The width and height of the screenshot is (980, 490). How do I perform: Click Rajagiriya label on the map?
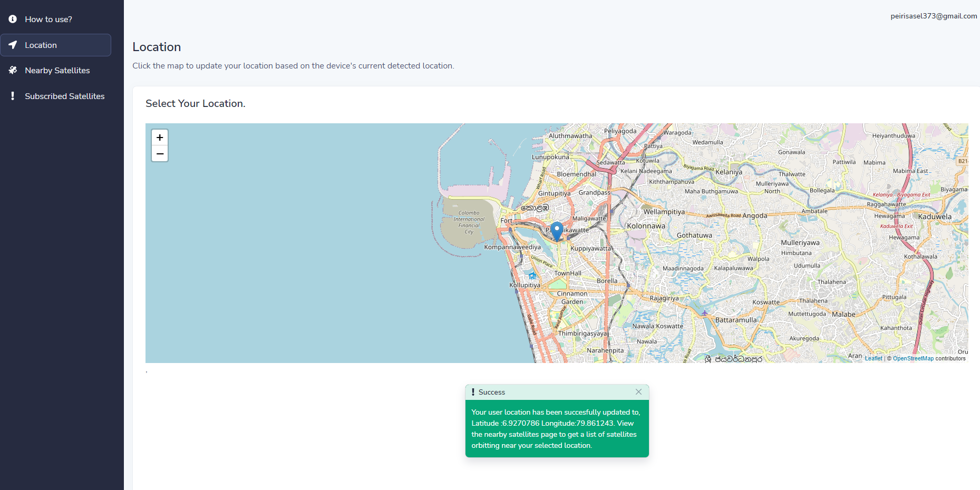(x=664, y=298)
